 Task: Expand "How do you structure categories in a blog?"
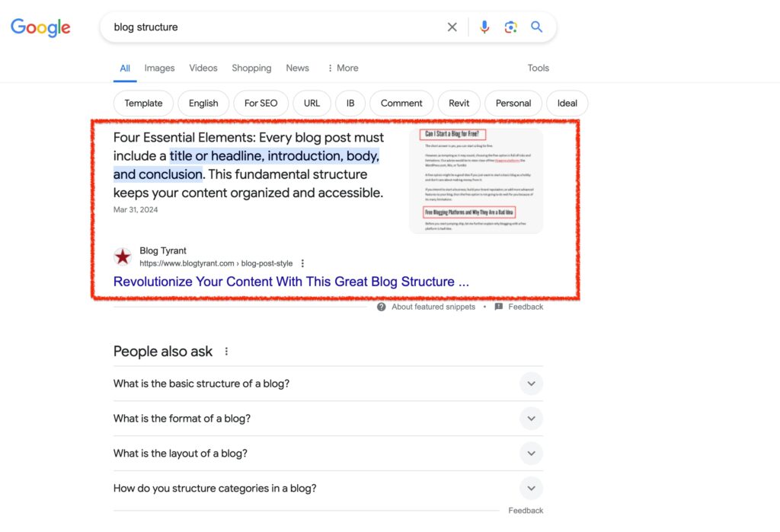pyautogui.click(x=531, y=489)
